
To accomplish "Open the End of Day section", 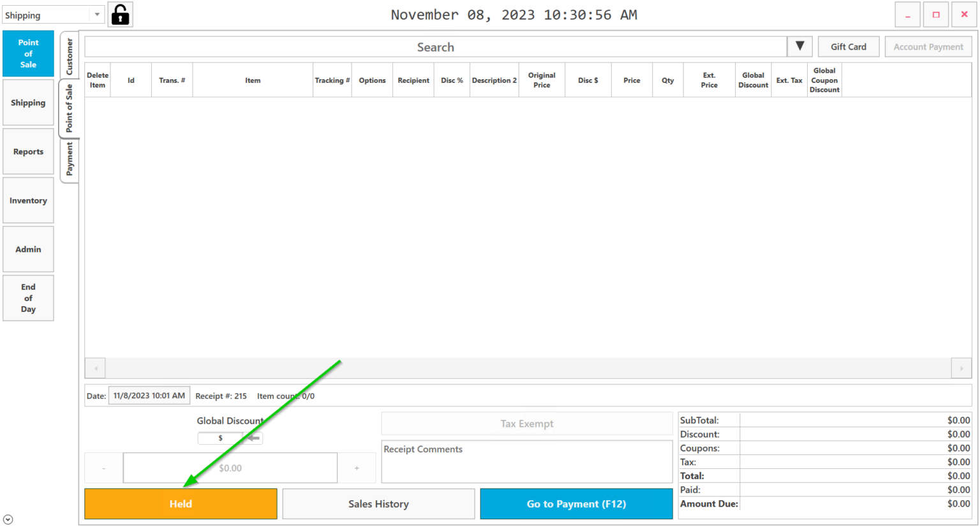I will pos(28,298).
